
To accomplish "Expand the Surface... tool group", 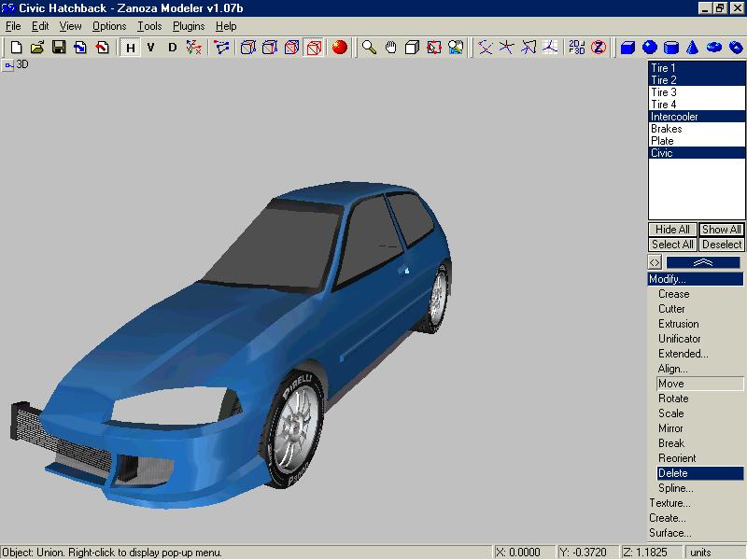I will point(669,533).
